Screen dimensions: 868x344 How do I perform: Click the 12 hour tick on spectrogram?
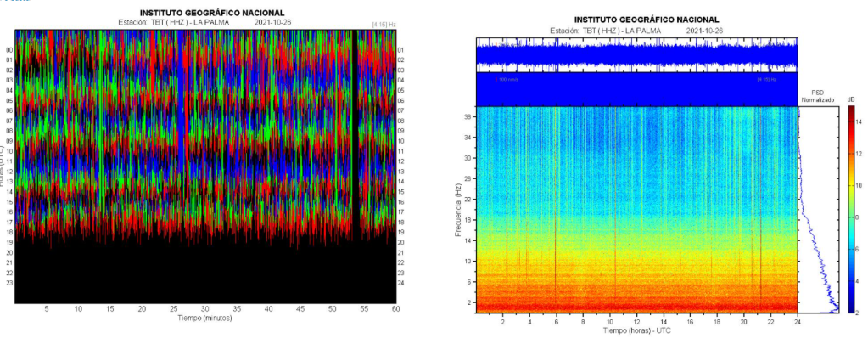point(636,321)
